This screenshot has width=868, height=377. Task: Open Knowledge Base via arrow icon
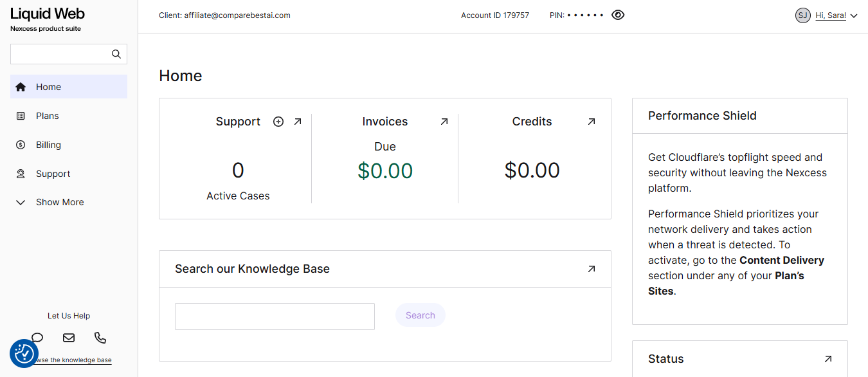click(592, 269)
